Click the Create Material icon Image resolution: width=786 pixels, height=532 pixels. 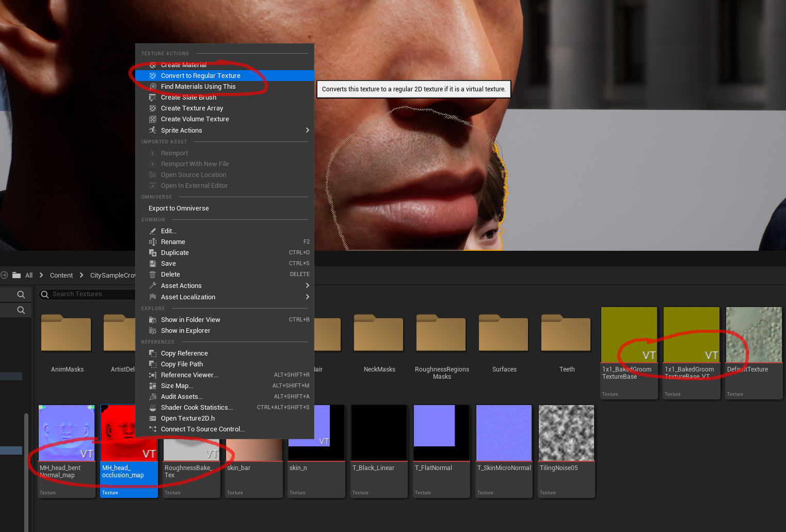click(153, 65)
